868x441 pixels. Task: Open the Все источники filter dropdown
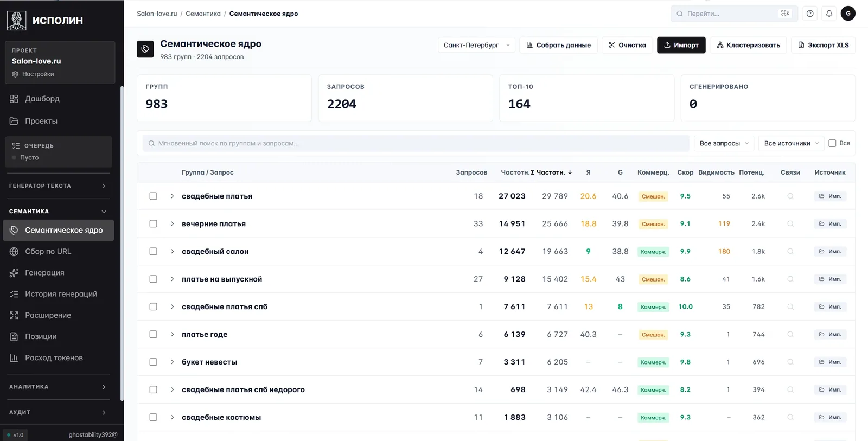pos(791,143)
